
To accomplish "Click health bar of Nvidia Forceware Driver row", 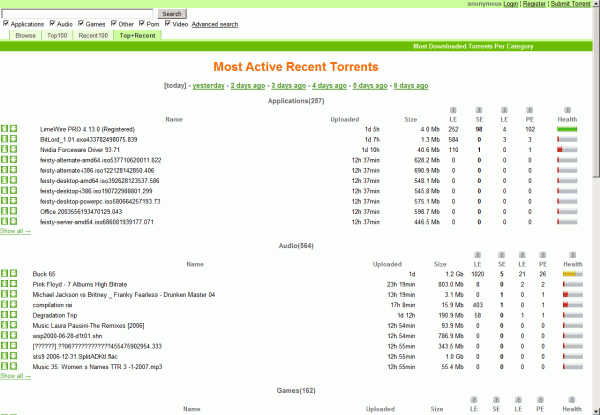I will click(567, 150).
